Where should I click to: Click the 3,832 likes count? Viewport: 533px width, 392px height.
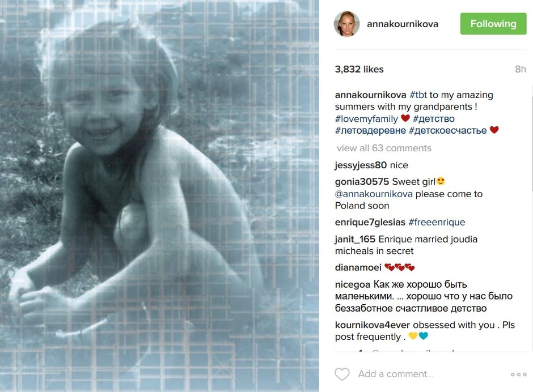359,69
